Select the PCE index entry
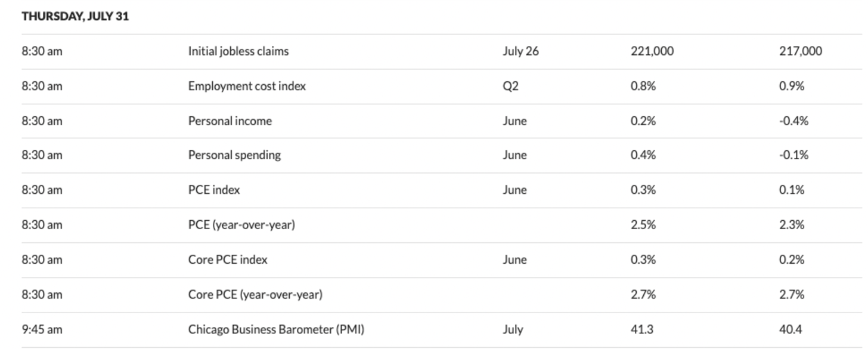Viewport: 868px width, 349px height. point(214,190)
